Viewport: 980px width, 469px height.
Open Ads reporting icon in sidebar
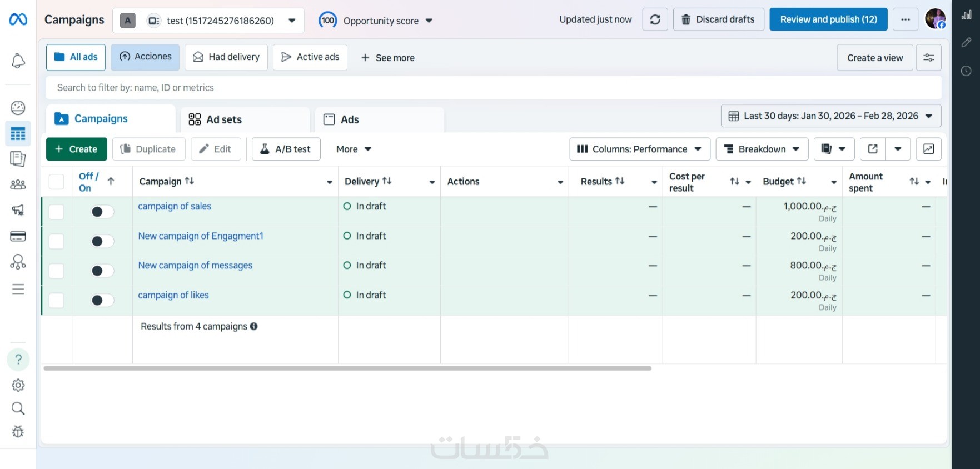[18, 159]
